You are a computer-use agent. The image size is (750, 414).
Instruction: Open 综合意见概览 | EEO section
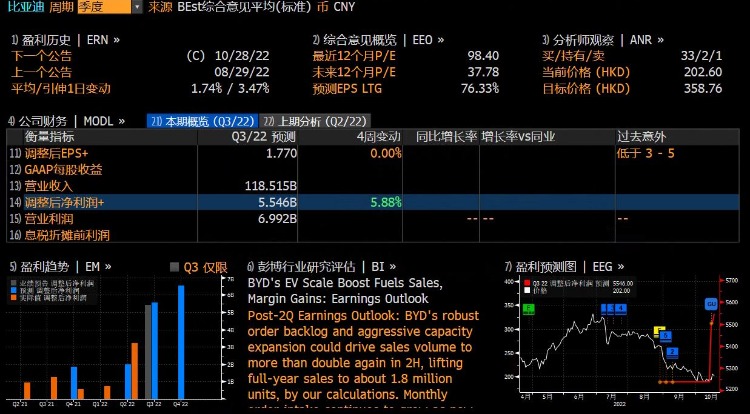pos(378,40)
